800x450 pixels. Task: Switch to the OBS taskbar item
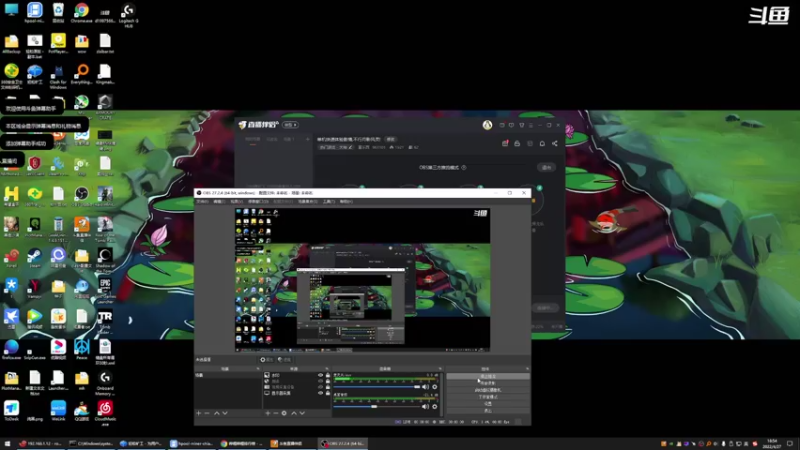[342, 443]
